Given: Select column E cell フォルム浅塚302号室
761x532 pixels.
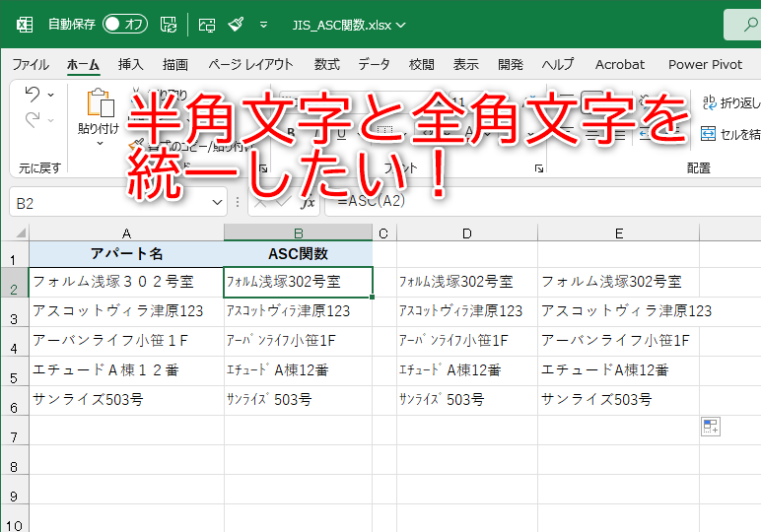Looking at the screenshot, I should (x=619, y=282).
